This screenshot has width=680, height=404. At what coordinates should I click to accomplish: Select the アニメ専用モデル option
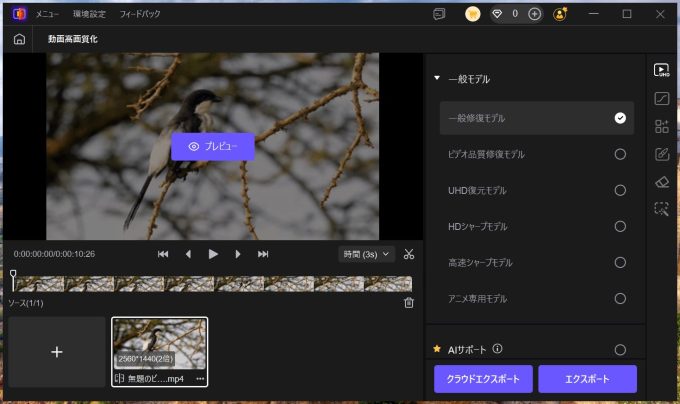pos(620,298)
